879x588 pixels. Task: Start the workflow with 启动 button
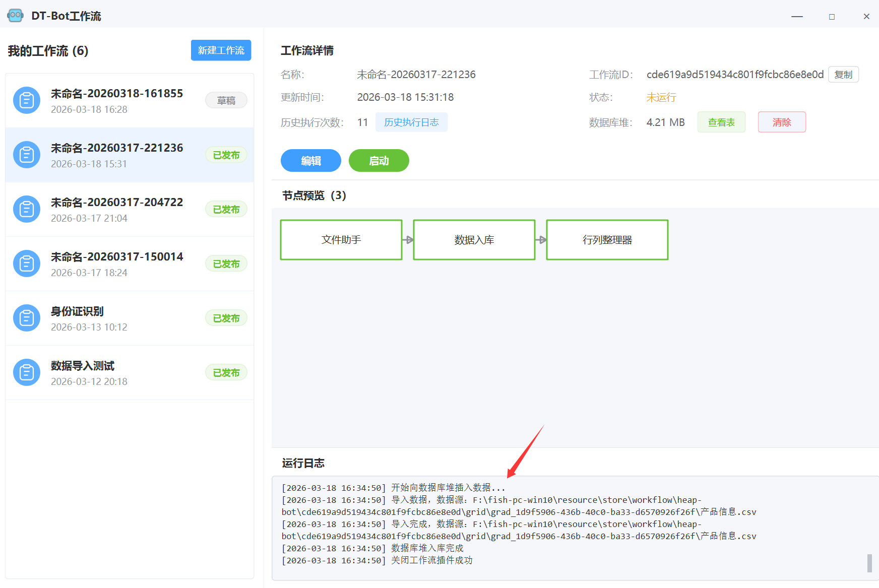(379, 161)
